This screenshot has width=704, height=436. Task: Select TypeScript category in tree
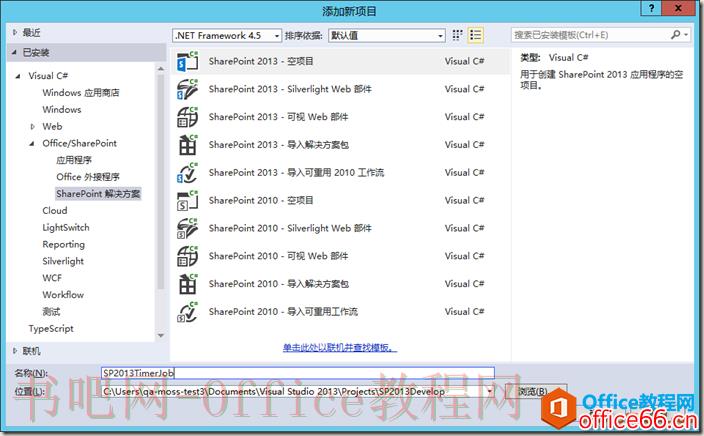point(51,329)
